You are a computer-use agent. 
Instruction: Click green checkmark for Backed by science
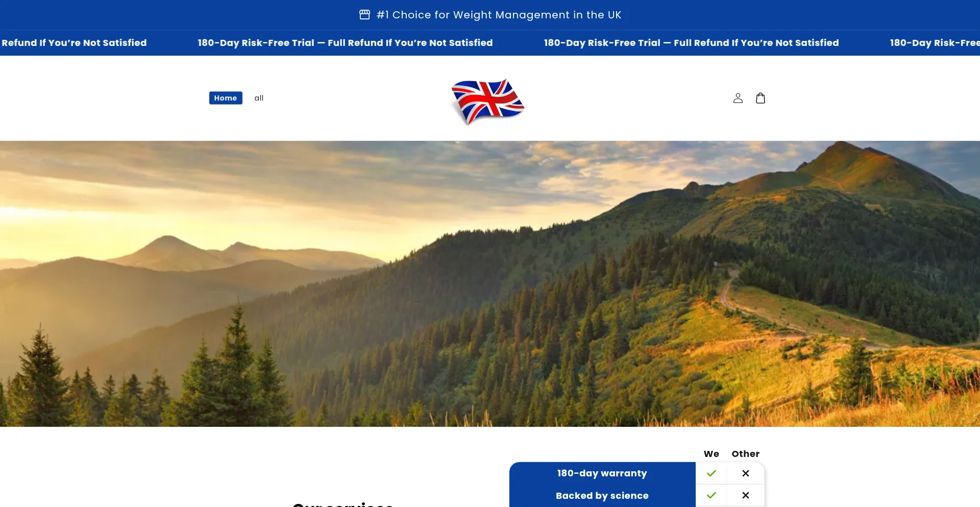(712, 495)
